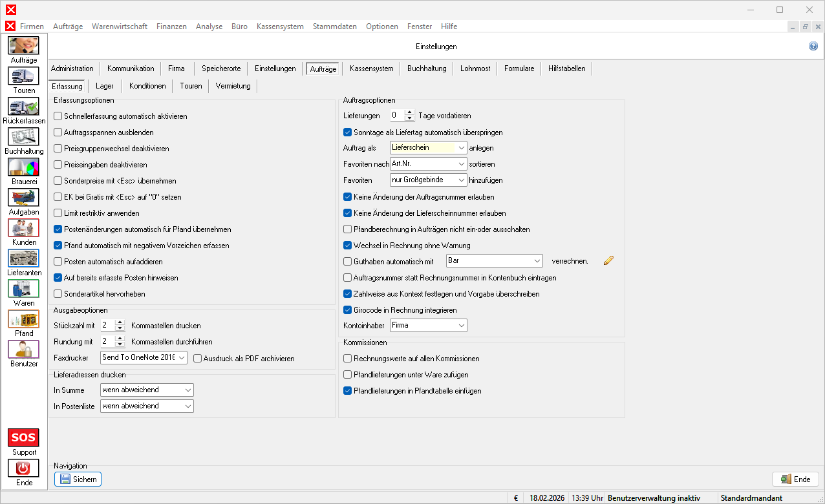
Task: Increase the Lieferungen Tage stepper value
Action: pyautogui.click(x=409, y=112)
